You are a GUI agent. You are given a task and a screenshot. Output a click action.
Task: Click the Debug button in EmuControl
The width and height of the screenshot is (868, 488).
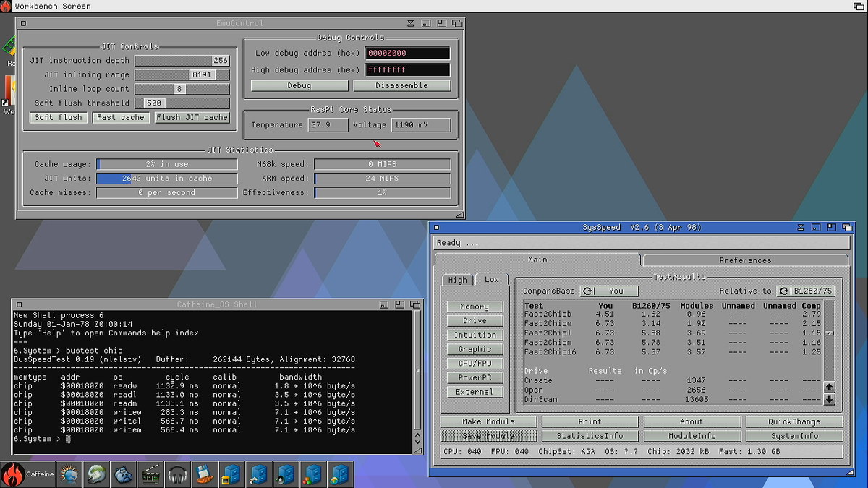[x=299, y=85]
